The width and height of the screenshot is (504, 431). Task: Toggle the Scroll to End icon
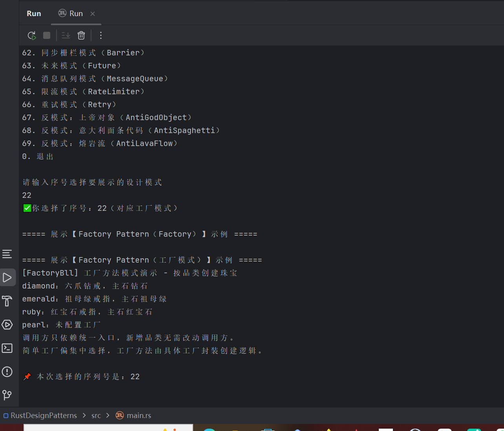click(66, 35)
